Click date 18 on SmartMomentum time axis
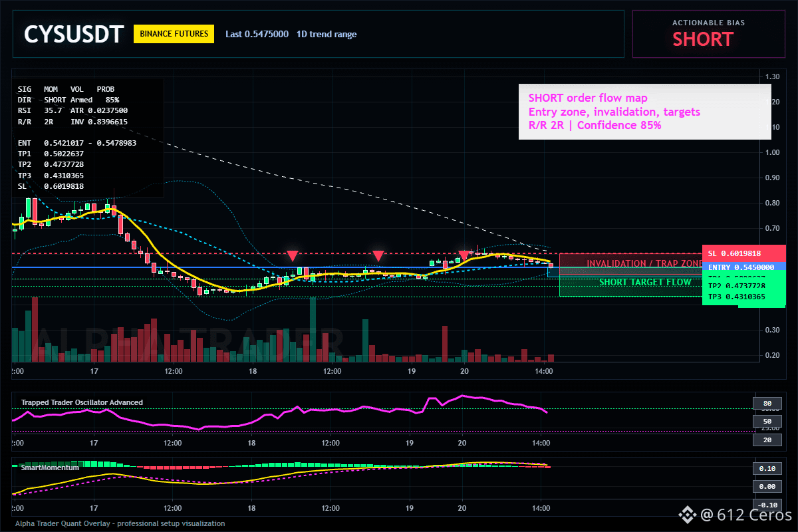The image size is (798, 532). pos(251,508)
